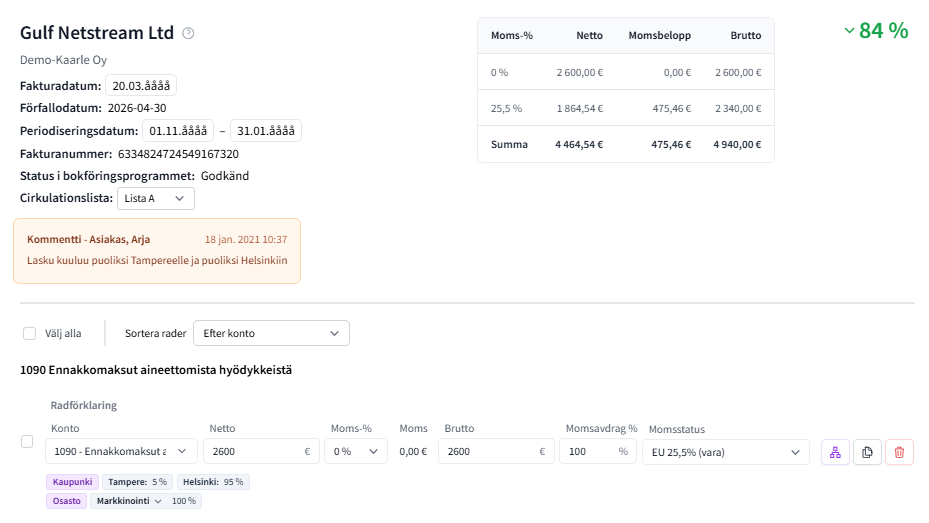This screenshot has width=929, height=523.
Task: Click the Momsavdrag % input field
Action: point(590,452)
